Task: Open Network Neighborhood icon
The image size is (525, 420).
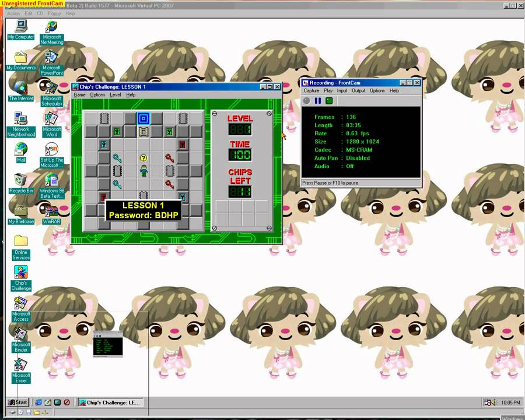Action: click(21, 125)
